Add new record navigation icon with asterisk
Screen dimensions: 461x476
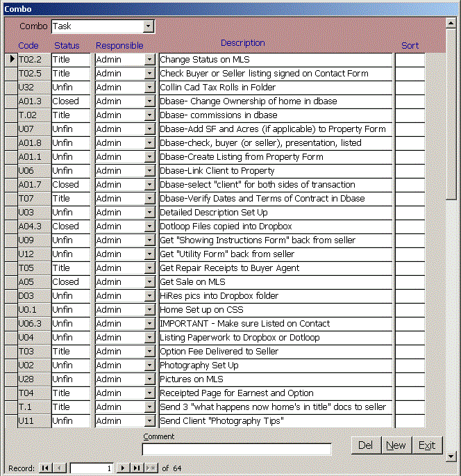151,468
